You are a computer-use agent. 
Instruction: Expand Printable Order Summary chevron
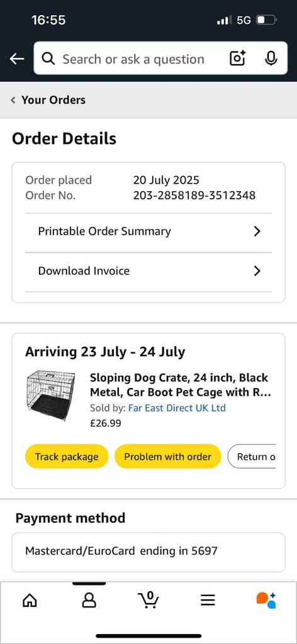click(x=257, y=231)
